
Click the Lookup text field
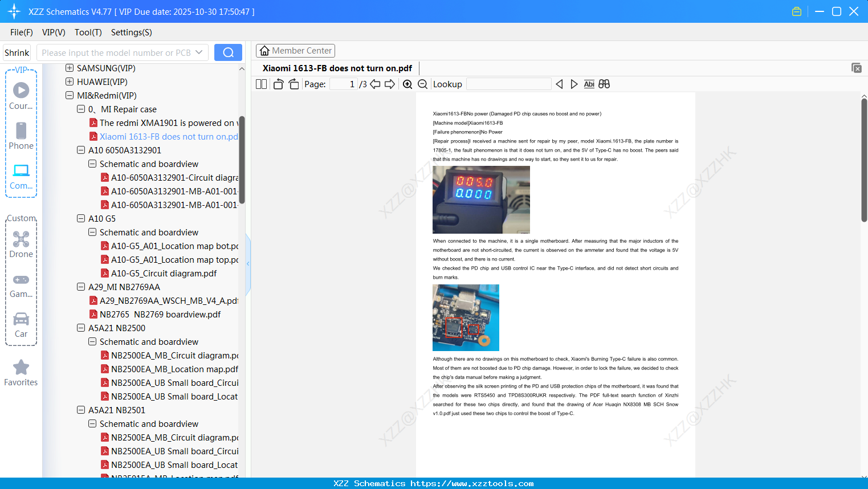[508, 84]
